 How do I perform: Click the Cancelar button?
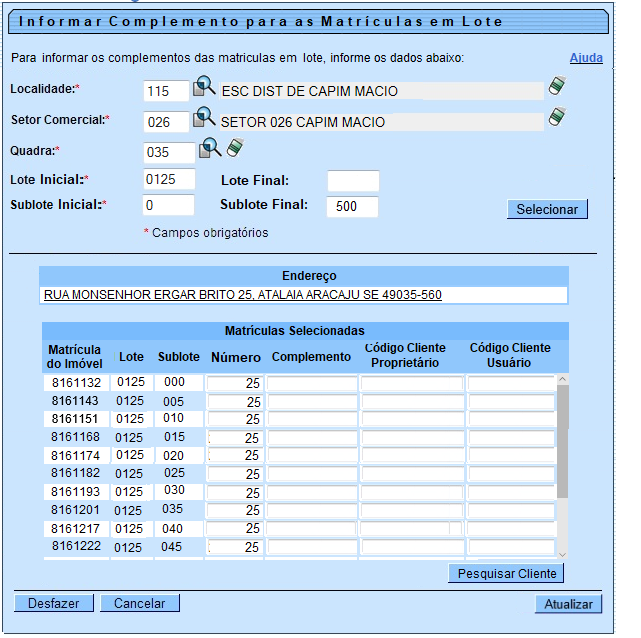pos(141,603)
